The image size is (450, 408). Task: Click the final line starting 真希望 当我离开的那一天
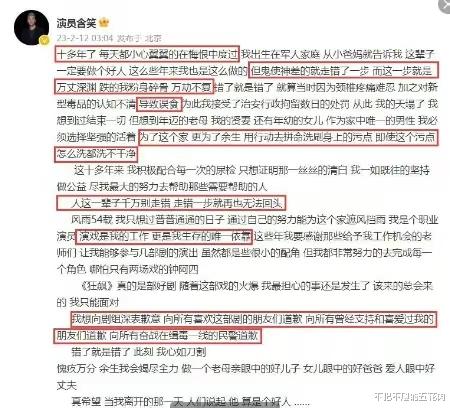[x=191, y=401]
